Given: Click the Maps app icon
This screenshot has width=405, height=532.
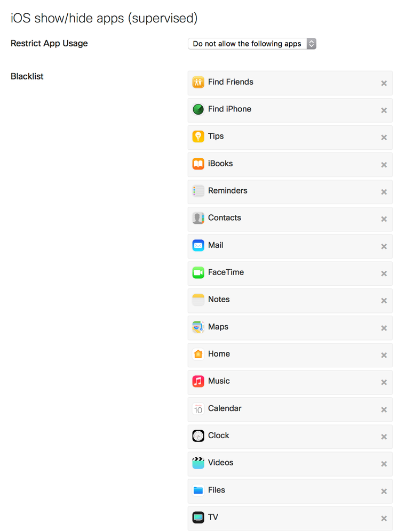Looking at the screenshot, I should pos(198,327).
